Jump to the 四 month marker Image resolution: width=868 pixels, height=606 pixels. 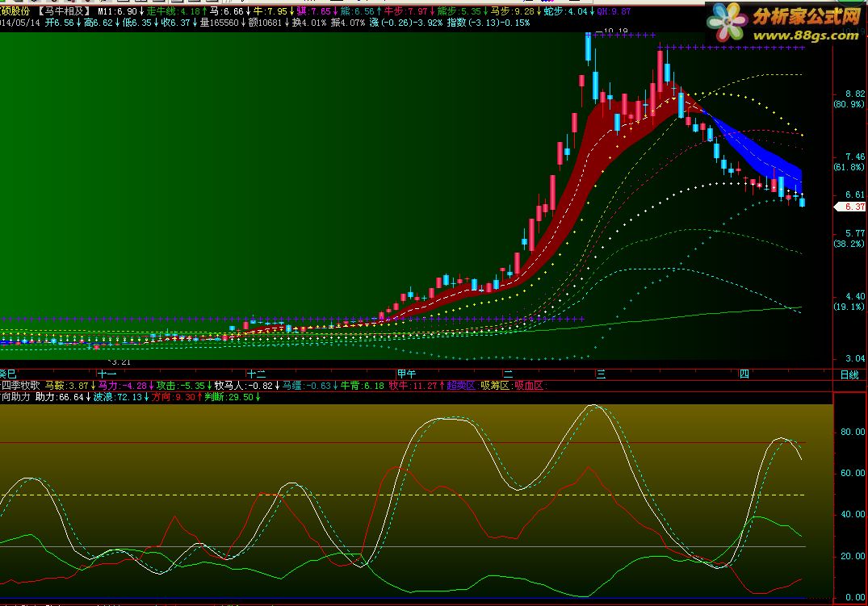coord(744,374)
